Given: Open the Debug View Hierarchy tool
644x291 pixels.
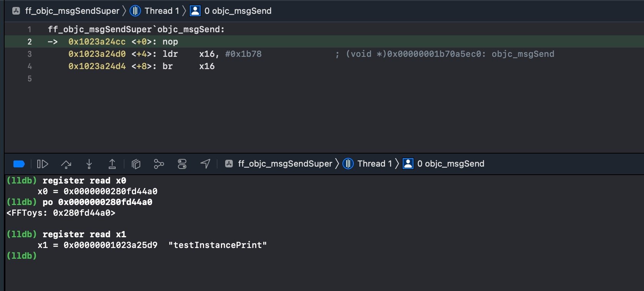Looking at the screenshot, I should coord(136,164).
